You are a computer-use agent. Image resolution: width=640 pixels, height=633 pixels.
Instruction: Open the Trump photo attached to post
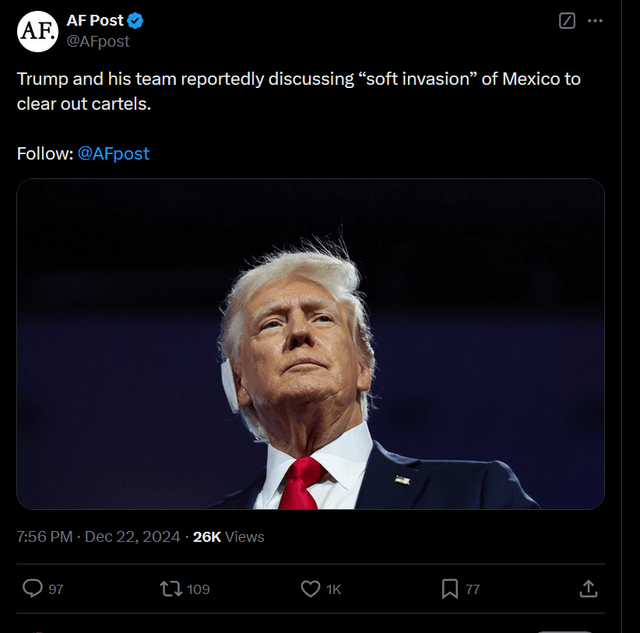click(x=310, y=344)
